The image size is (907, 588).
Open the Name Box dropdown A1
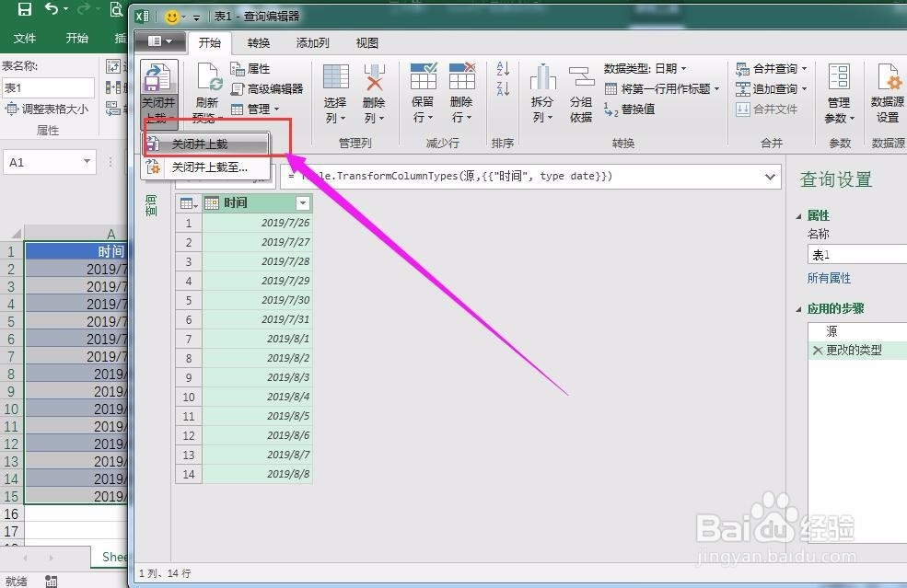pyautogui.click(x=87, y=161)
